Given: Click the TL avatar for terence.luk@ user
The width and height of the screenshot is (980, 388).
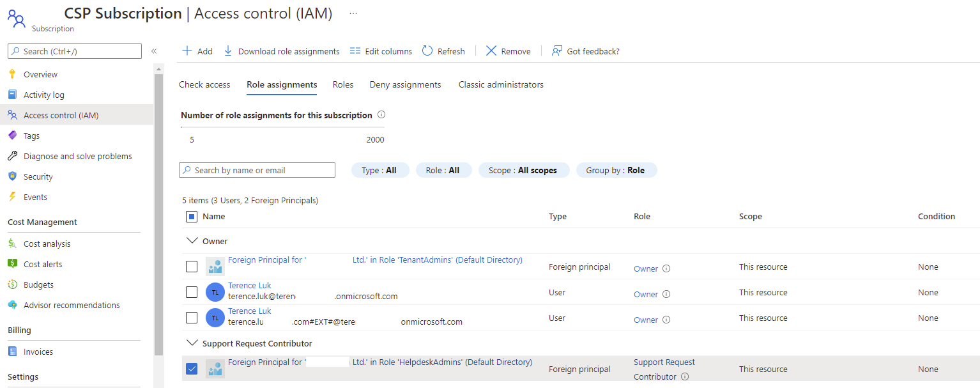Looking at the screenshot, I should [215, 292].
